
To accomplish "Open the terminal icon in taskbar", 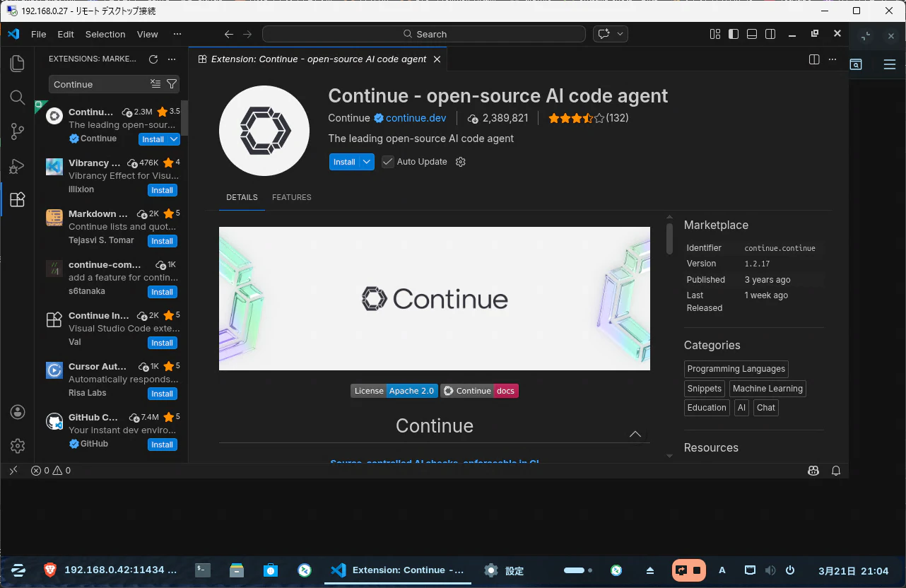I will [203, 570].
